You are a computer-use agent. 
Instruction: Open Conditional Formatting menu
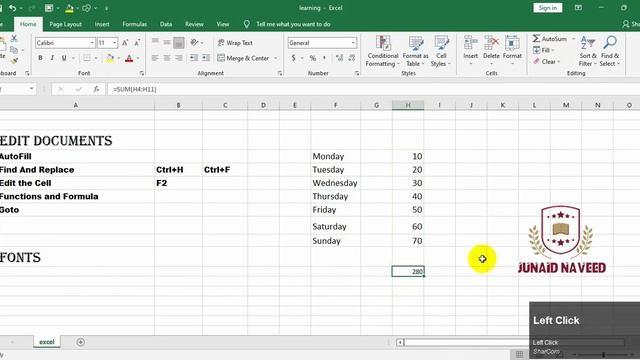(382, 51)
